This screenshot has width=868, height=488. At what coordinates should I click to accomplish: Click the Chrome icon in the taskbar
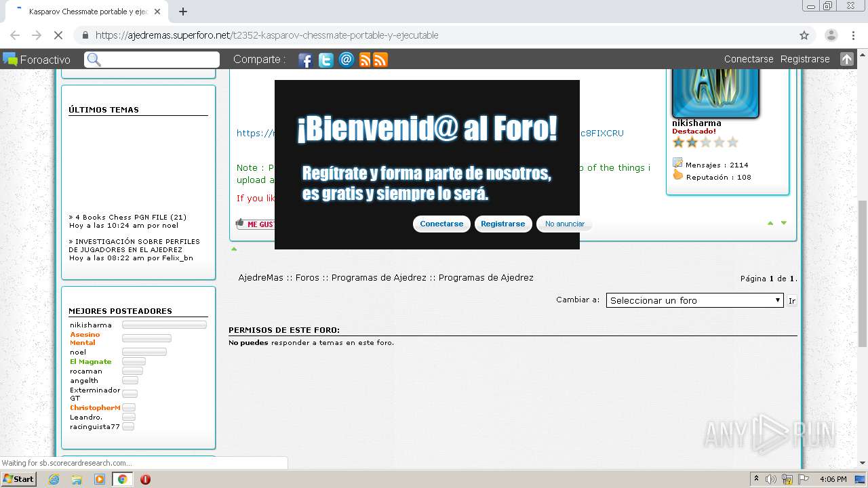122,479
